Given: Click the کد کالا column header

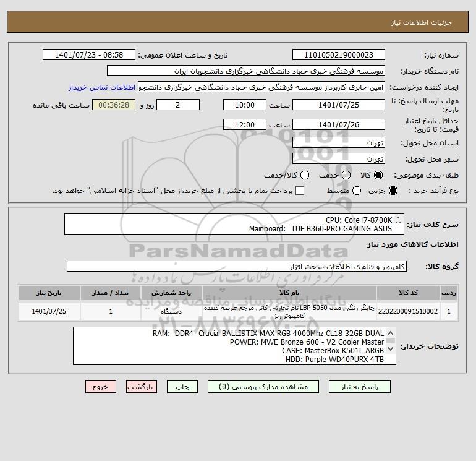Looking at the screenshot, I should (x=408, y=293).
